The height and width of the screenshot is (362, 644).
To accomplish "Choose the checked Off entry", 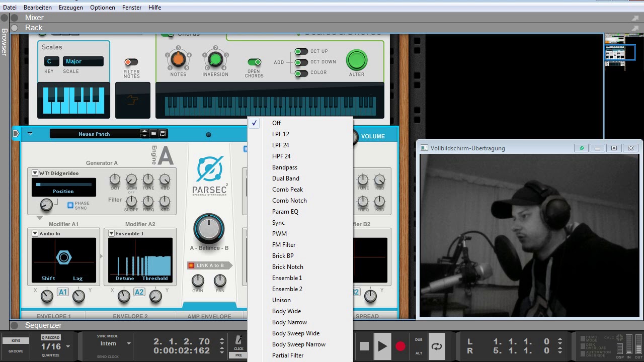I will point(300,123).
